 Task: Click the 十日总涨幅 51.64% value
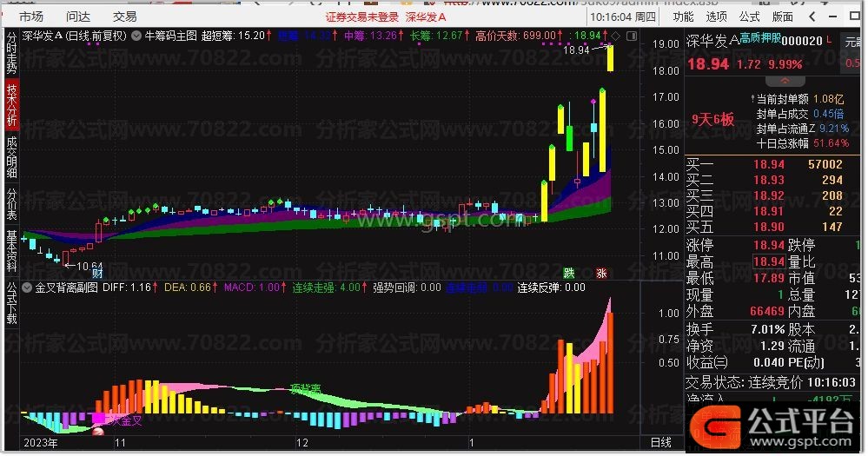832,144
